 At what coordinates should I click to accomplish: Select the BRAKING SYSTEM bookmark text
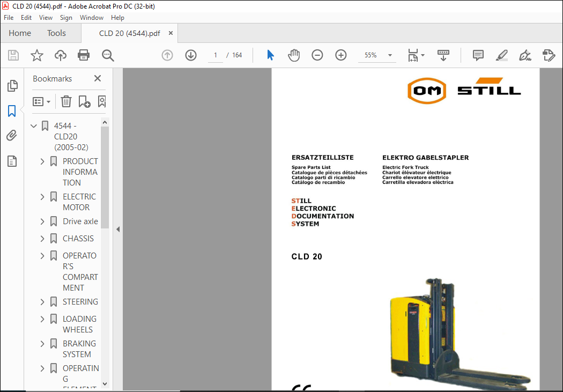click(x=79, y=349)
